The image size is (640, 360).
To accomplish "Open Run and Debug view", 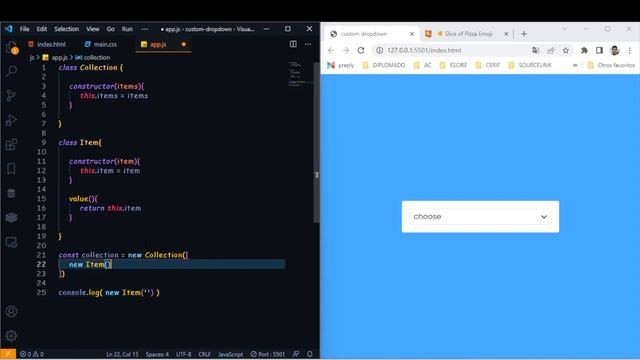I will tap(11, 120).
